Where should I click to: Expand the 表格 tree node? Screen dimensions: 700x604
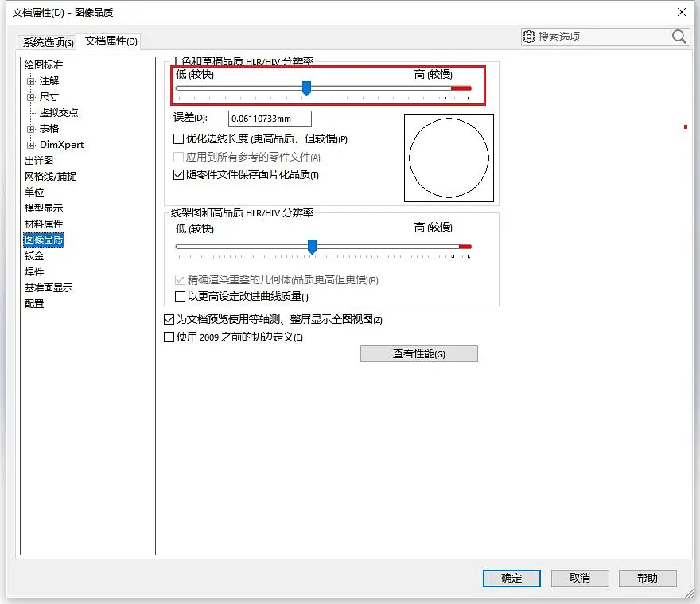click(x=30, y=129)
